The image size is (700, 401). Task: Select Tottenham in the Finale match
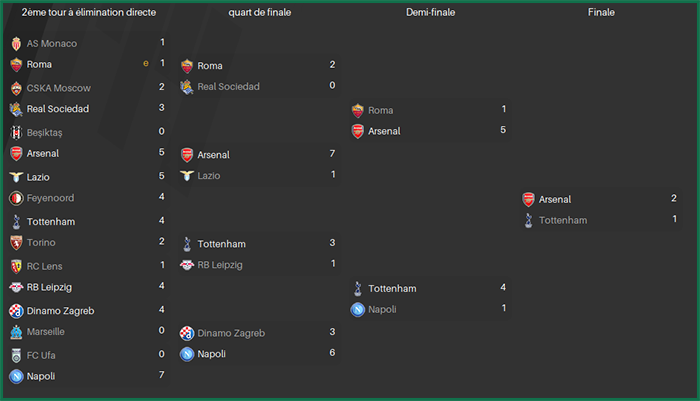[563, 220]
